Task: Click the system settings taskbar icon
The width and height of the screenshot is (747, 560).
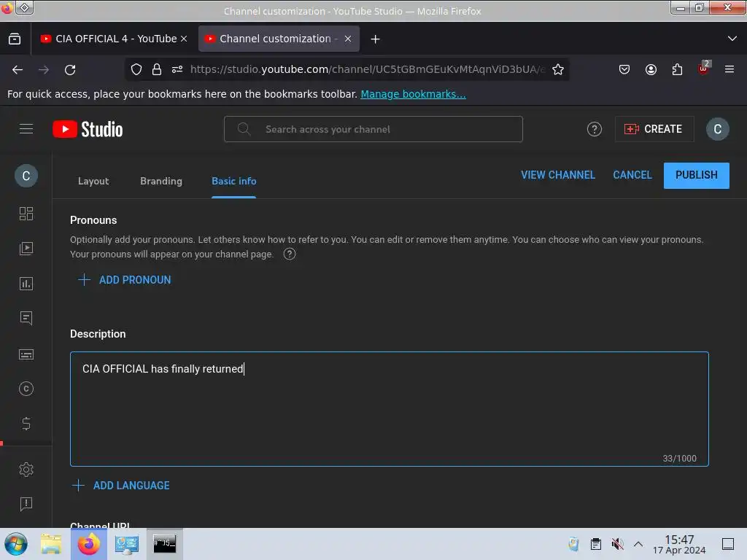Action: (x=126, y=544)
